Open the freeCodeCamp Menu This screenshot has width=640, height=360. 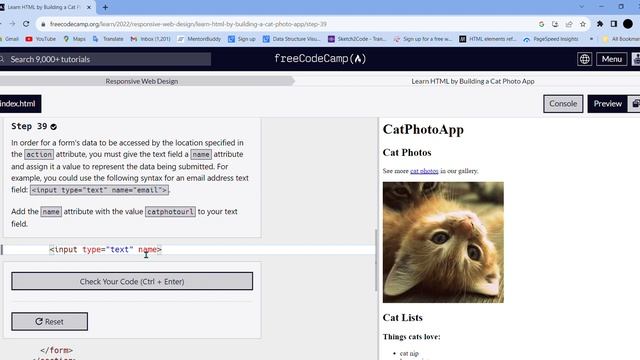click(x=611, y=59)
